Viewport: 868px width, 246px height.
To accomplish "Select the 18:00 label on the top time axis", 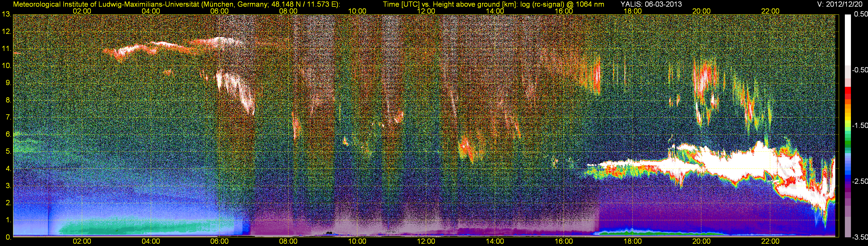I will click(x=632, y=11).
